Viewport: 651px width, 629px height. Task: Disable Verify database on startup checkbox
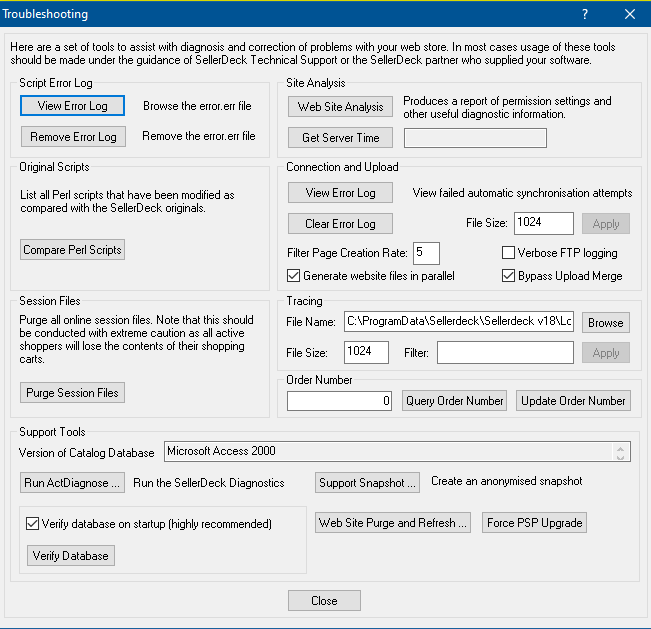(33, 523)
